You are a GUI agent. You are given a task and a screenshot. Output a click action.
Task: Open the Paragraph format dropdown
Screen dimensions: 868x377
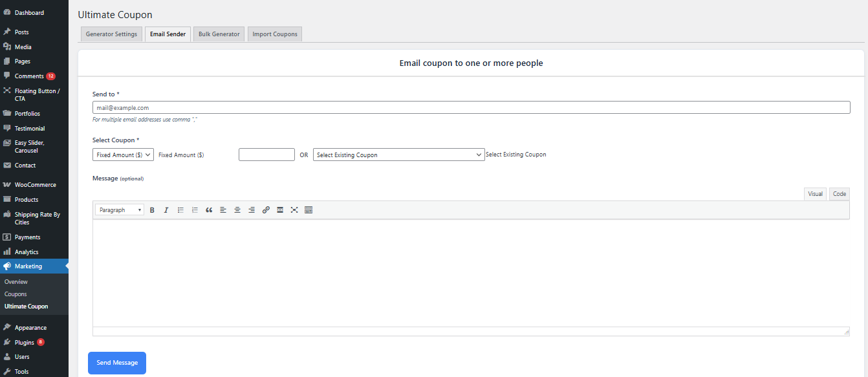[120, 210]
